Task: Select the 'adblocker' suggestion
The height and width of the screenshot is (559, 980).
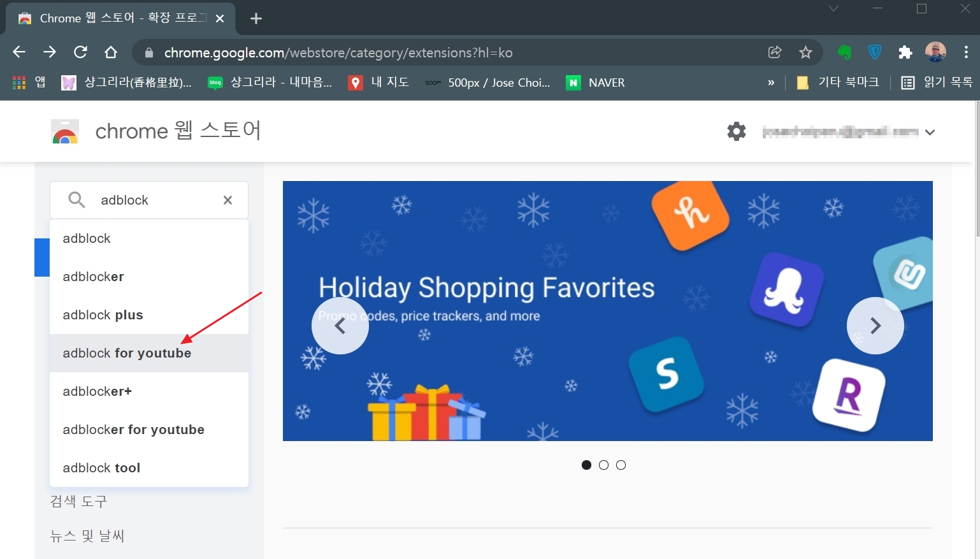Action: [149, 277]
